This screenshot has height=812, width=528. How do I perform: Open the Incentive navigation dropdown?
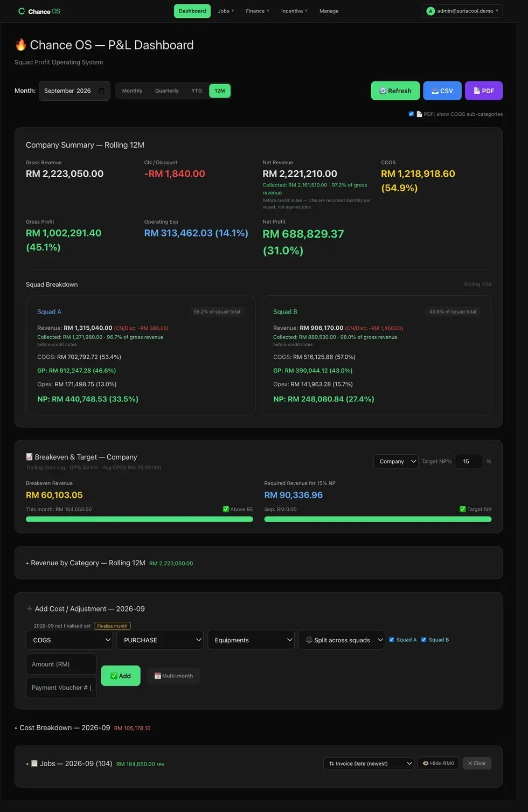(294, 11)
